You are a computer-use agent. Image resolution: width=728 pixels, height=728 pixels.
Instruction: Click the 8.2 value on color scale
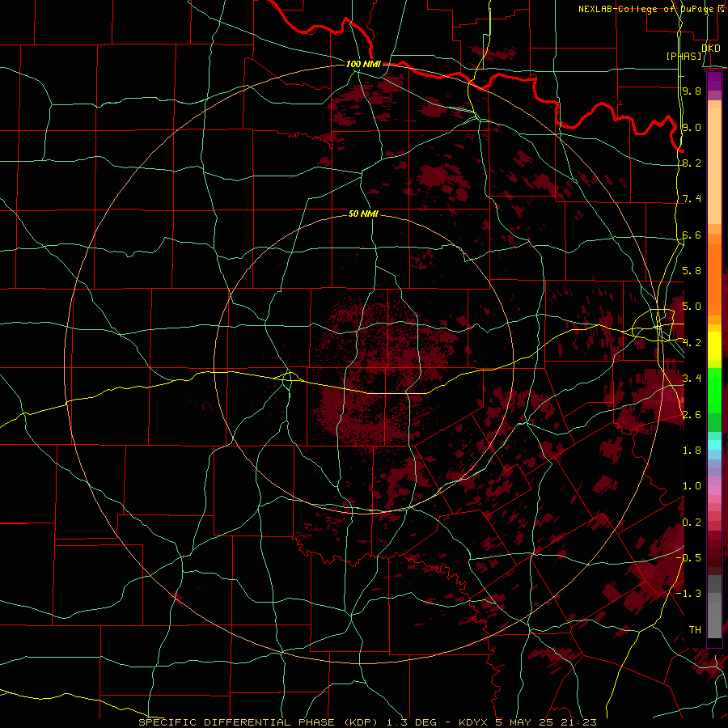(x=692, y=163)
